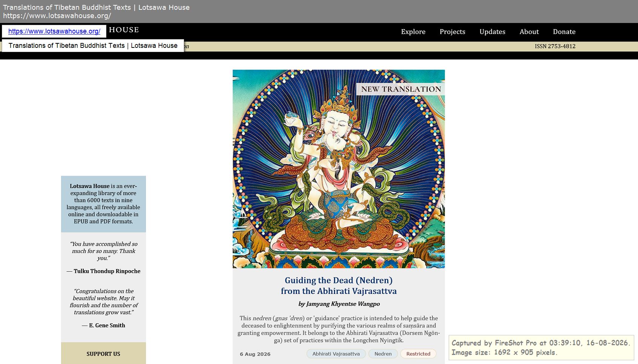
Task: Go to the Projects section
Action: click(452, 32)
